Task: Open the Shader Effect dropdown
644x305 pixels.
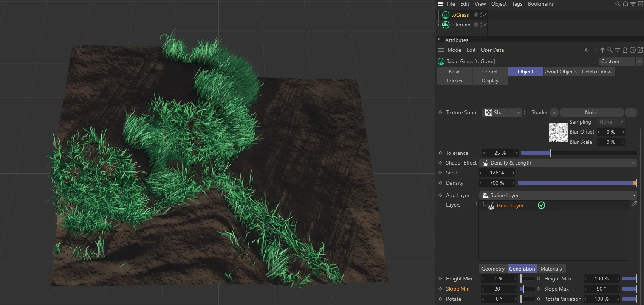Action: [x=558, y=163]
